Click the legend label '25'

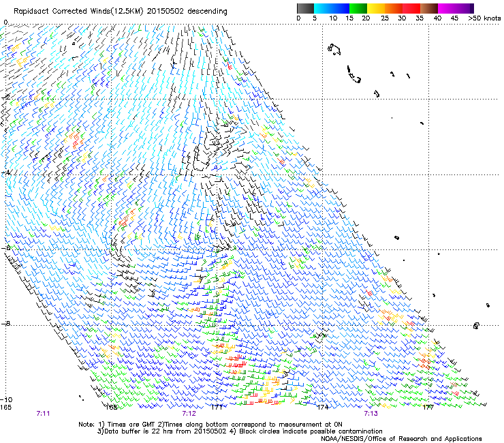coord(385,18)
